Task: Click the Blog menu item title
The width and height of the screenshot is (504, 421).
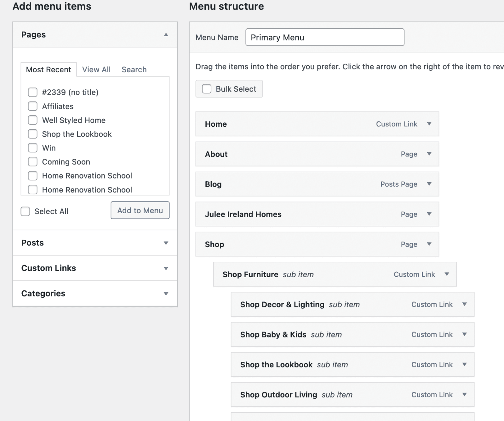Action: (213, 184)
